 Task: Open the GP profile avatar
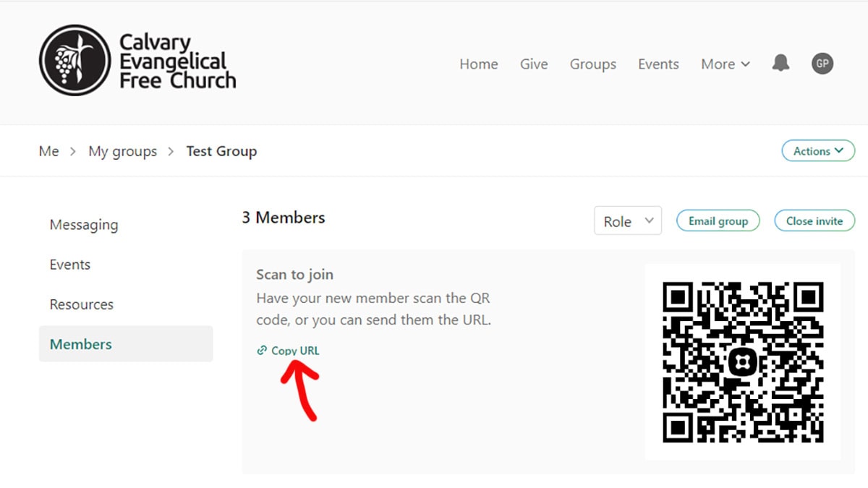click(822, 64)
